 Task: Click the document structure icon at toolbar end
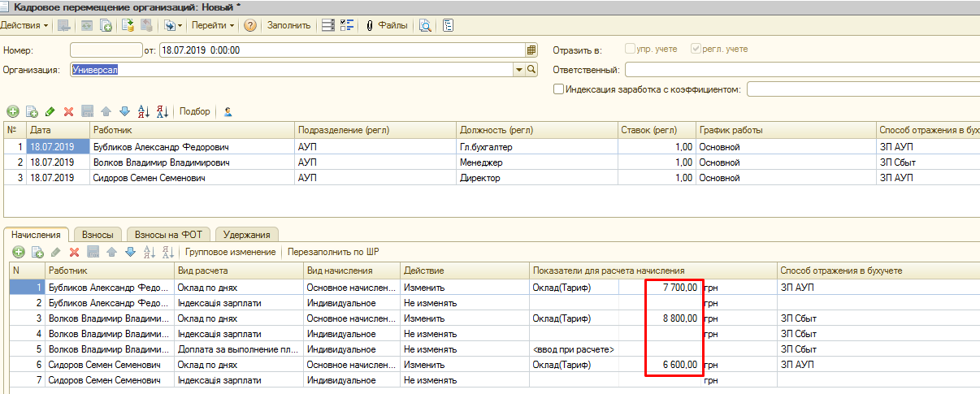click(x=449, y=25)
